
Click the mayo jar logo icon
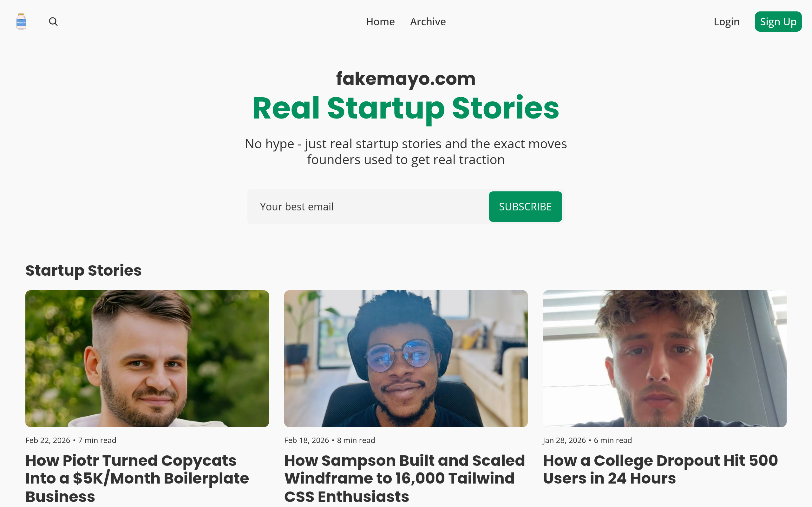point(21,22)
